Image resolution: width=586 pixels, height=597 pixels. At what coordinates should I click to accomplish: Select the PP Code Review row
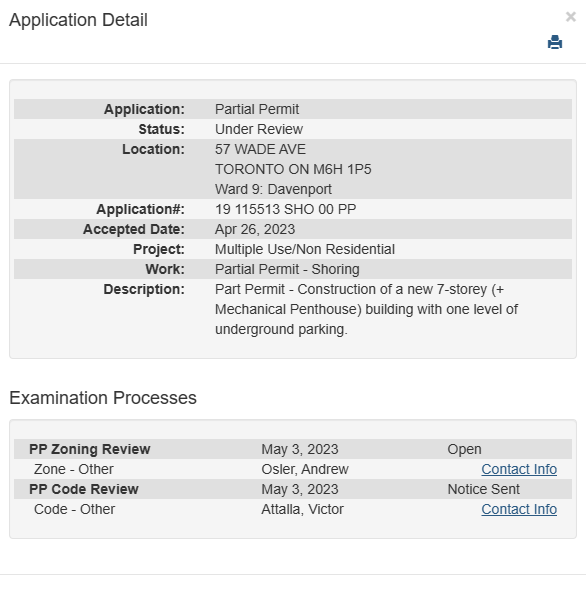pyautogui.click(x=293, y=489)
